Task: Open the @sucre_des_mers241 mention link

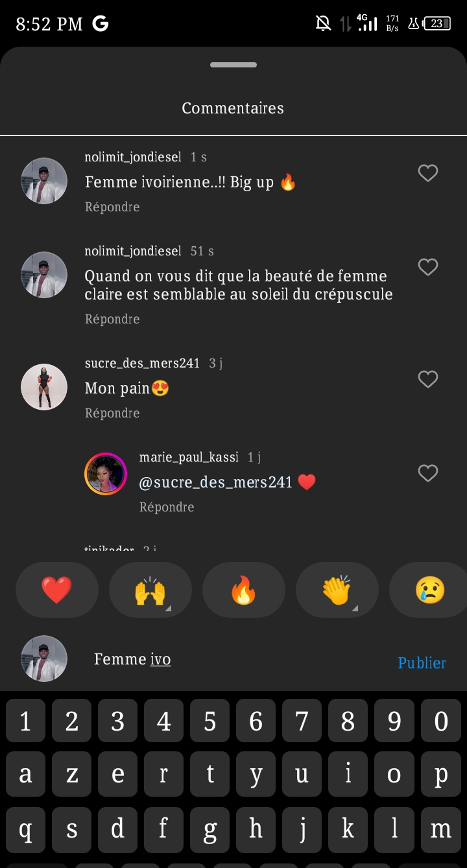Action: [x=216, y=482]
